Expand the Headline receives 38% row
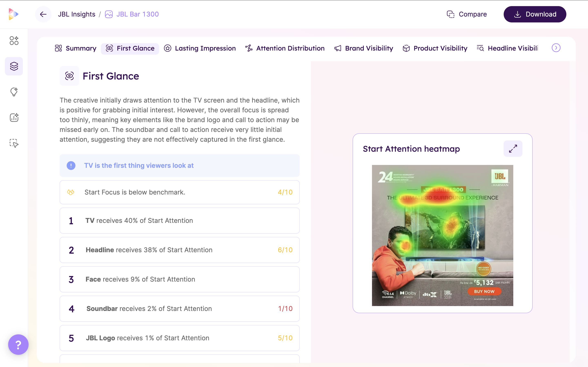The width and height of the screenshot is (588, 367). (179, 250)
